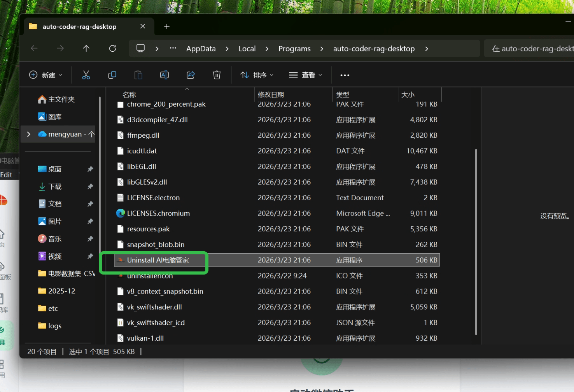Click the Delete trash can icon
574x392 pixels.
[x=217, y=75]
